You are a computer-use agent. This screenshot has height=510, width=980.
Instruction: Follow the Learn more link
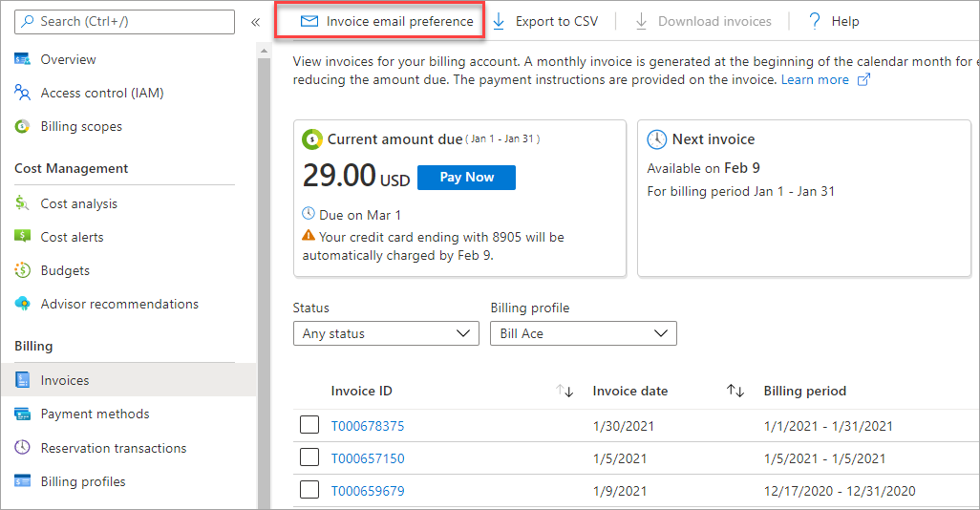(x=815, y=80)
